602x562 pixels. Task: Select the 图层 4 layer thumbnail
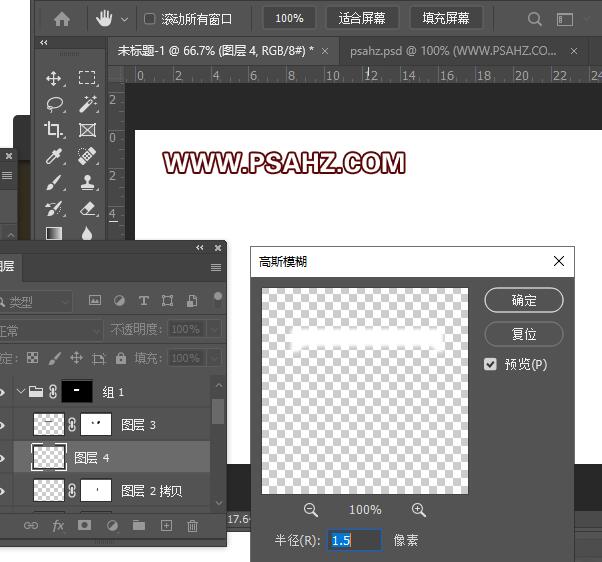(49, 457)
